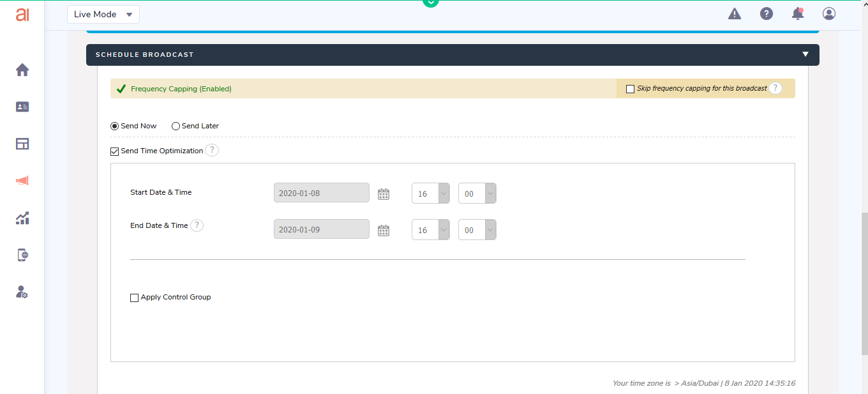Screen dimensions: 868x394
Task: Open the user settings icon in sidebar
Action: click(x=22, y=292)
